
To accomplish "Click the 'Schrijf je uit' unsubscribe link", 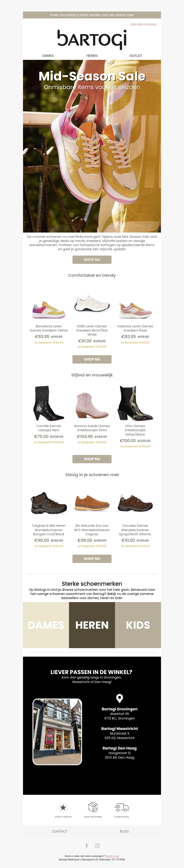I will pyautogui.click(x=112, y=856).
